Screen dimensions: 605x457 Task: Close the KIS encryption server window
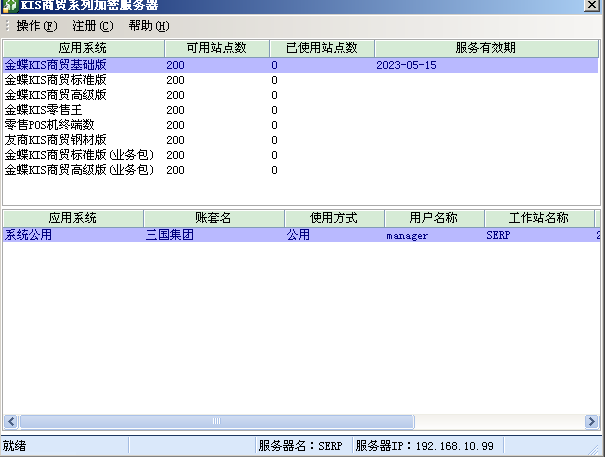click(591, 5)
